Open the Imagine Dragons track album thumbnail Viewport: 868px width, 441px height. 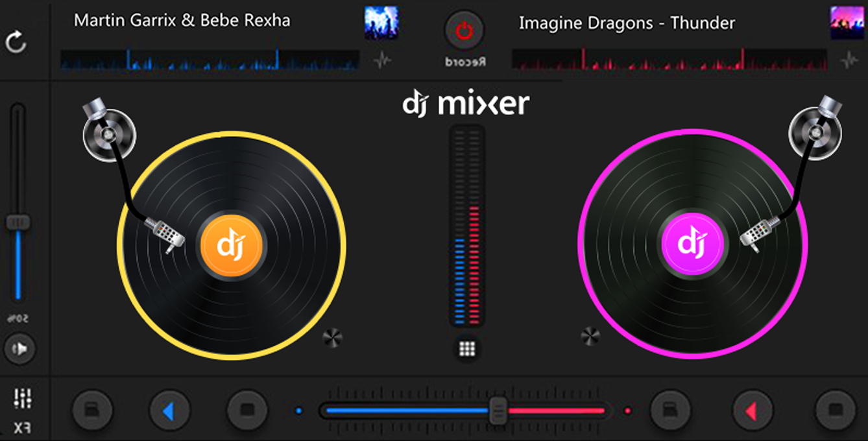847,23
